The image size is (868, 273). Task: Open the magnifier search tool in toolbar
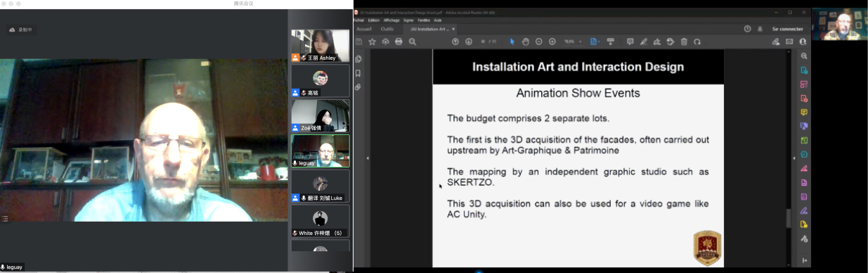(x=413, y=42)
